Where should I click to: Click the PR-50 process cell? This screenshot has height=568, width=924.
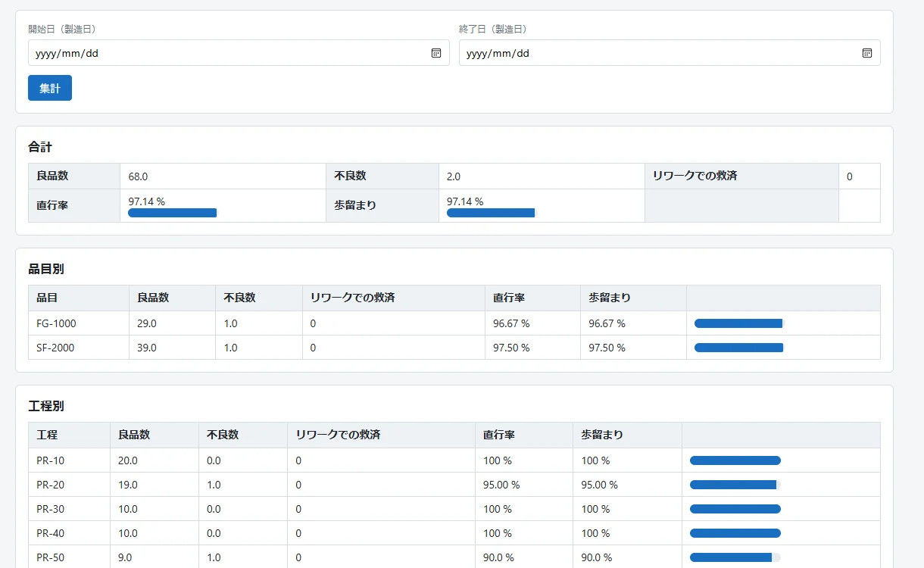point(69,557)
